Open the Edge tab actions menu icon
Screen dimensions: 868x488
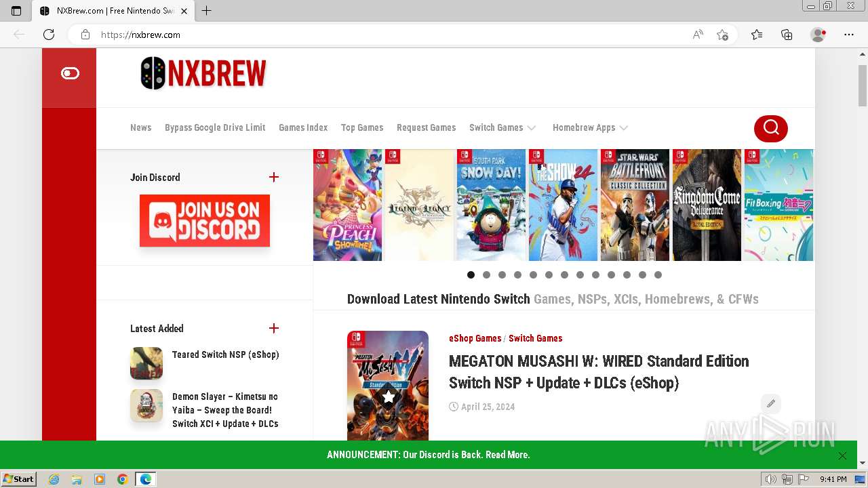(x=16, y=11)
